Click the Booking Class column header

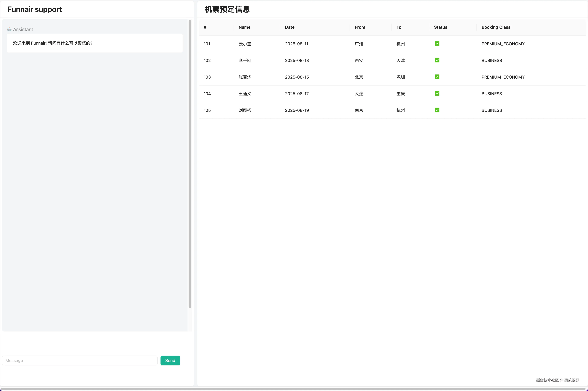(496, 27)
